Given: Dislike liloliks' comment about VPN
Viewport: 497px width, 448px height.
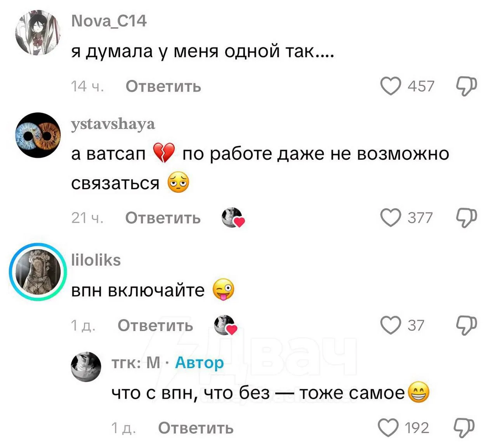Looking at the screenshot, I should click(x=466, y=325).
